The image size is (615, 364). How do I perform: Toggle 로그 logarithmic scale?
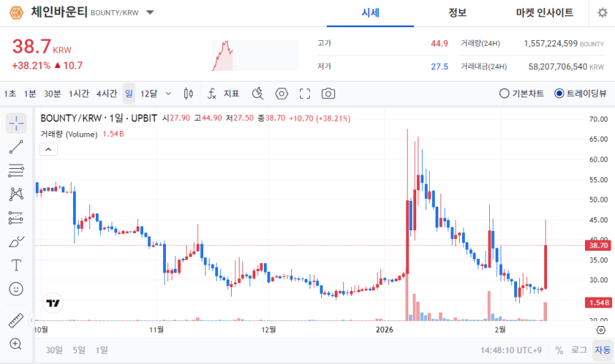(579, 350)
